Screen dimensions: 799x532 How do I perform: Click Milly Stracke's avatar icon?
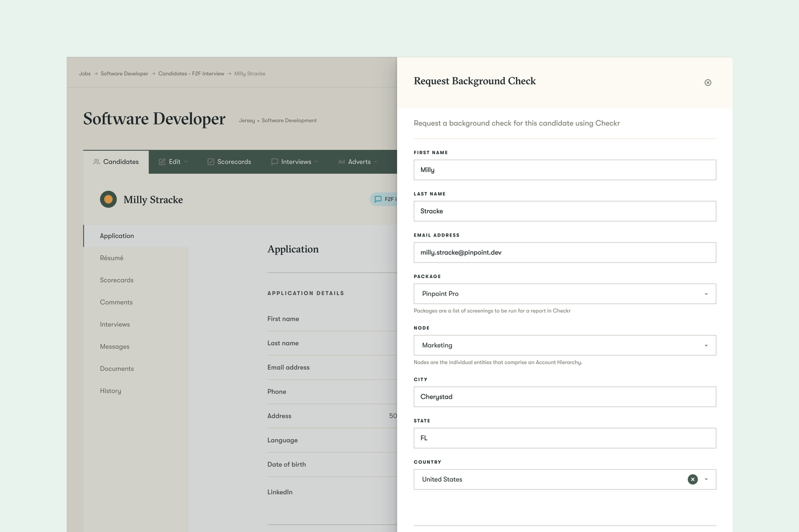[x=108, y=200]
